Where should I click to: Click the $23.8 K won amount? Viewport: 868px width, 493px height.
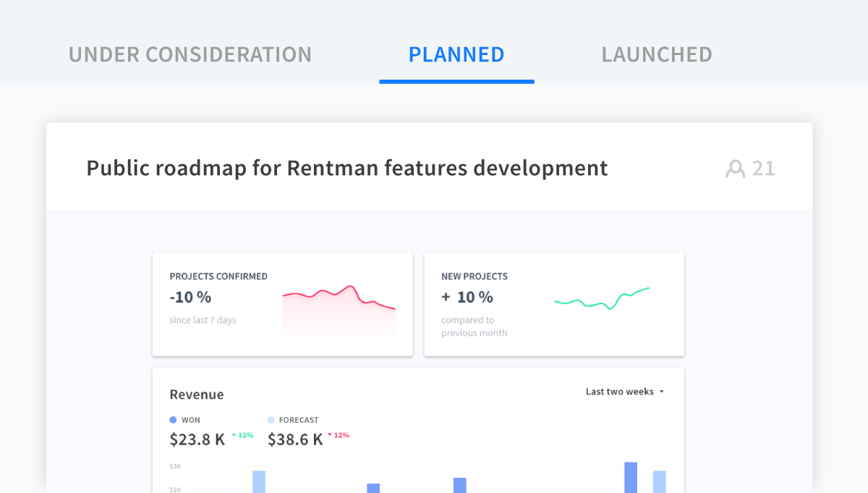[x=197, y=439]
